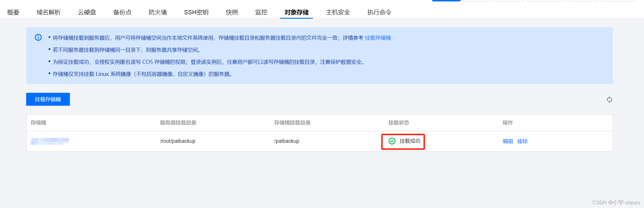This screenshot has height=208, width=644.
Task: Open the 概要 tab
Action: pyautogui.click(x=13, y=12)
